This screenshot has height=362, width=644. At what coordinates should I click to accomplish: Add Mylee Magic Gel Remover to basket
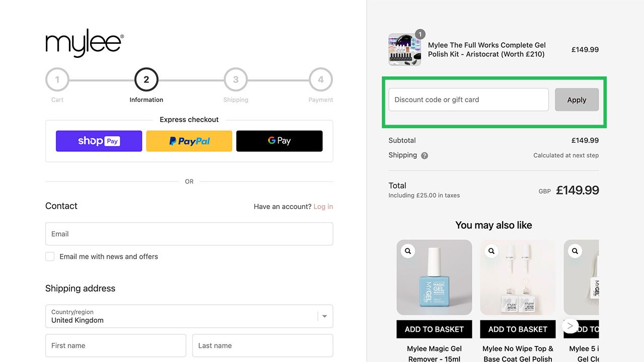tap(434, 329)
